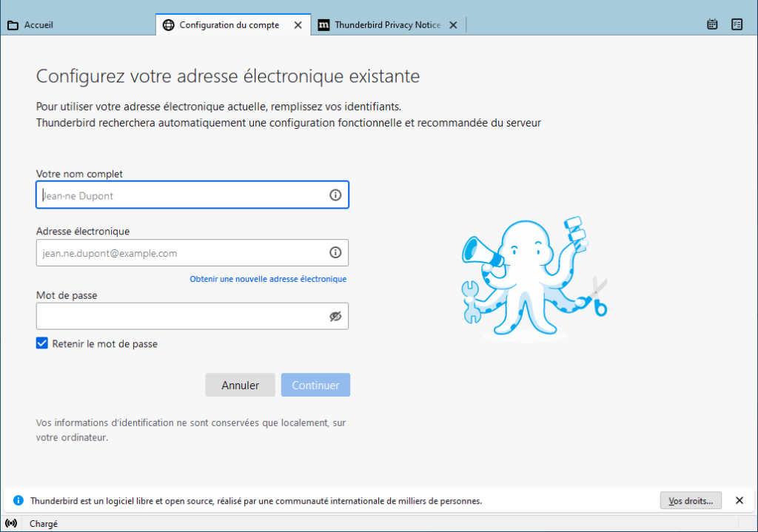Image resolution: width=758 pixels, height=532 pixels.
Task: Open the Thunderbird Privacy Notice tab
Action: click(387, 24)
